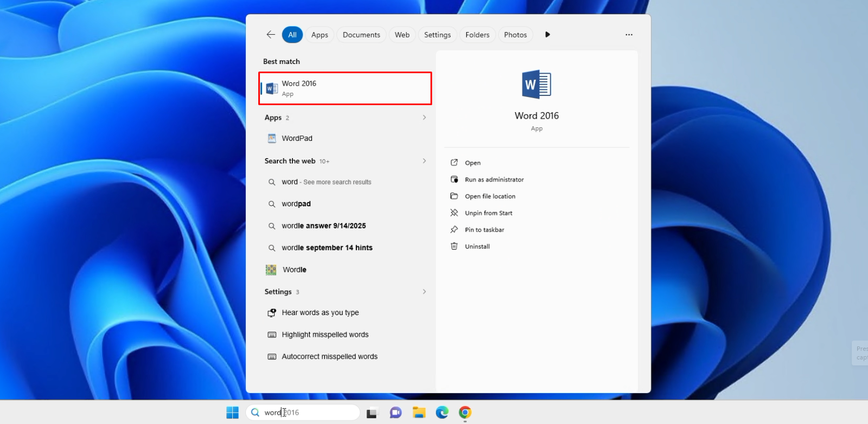Open File Explorer from the taskbar
The width and height of the screenshot is (868, 424).
point(419,413)
